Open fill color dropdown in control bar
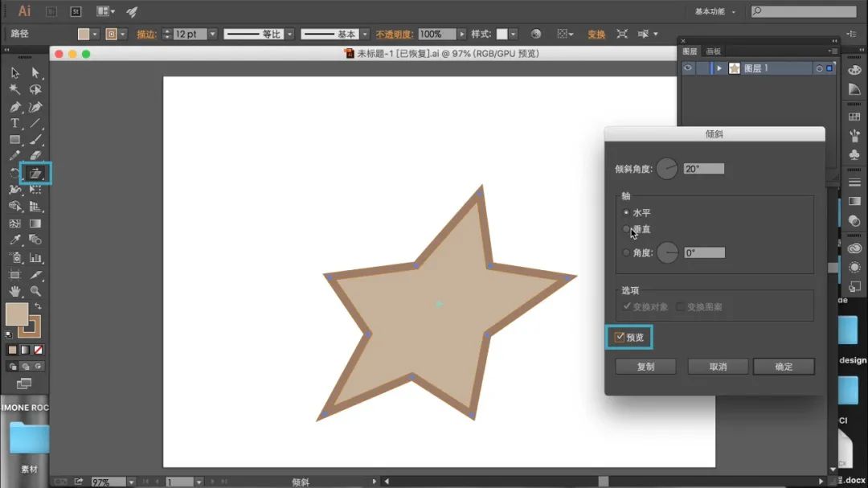The height and width of the screenshot is (488, 868). (95, 35)
